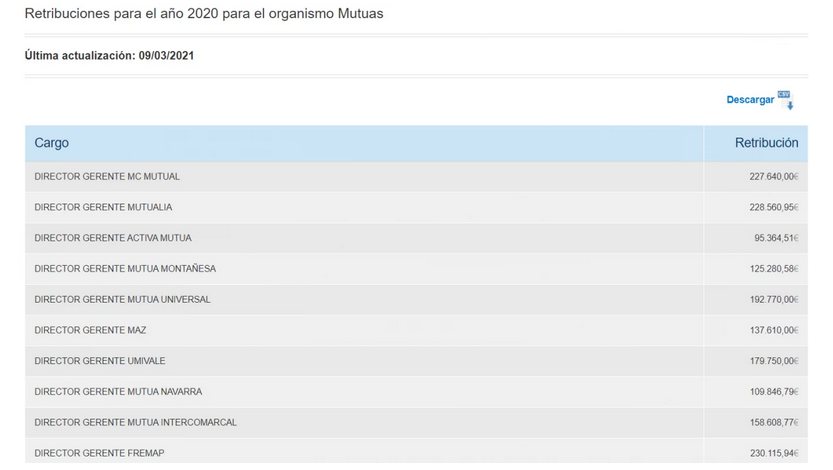Click the 179.750,00€ retribution value

774,361
